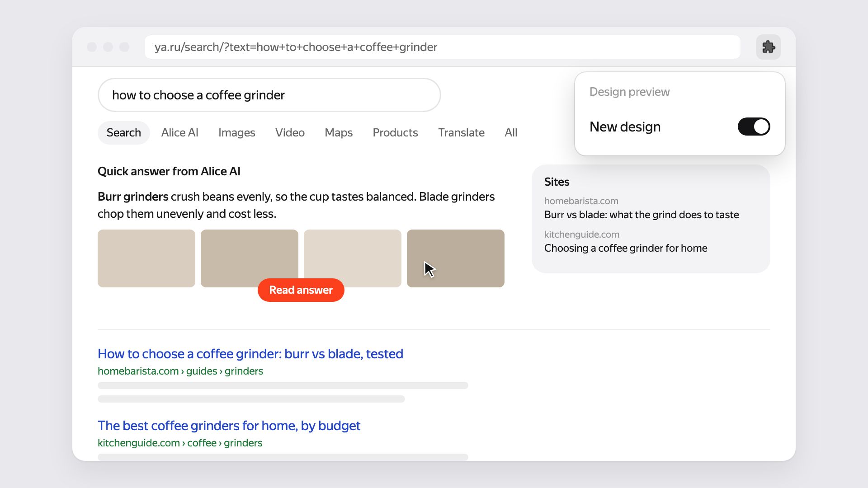The image size is (868, 488).
Task: Click the 'Design preview' popup title
Action: (629, 92)
